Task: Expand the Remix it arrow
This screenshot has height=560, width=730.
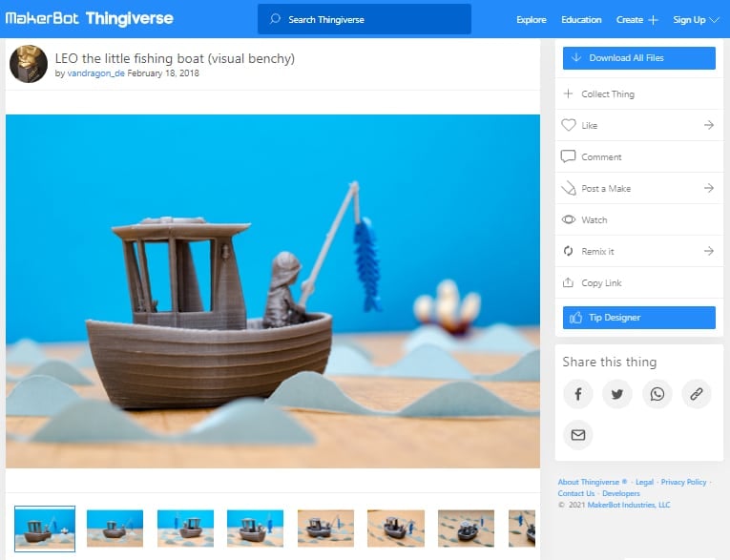Action: [709, 251]
